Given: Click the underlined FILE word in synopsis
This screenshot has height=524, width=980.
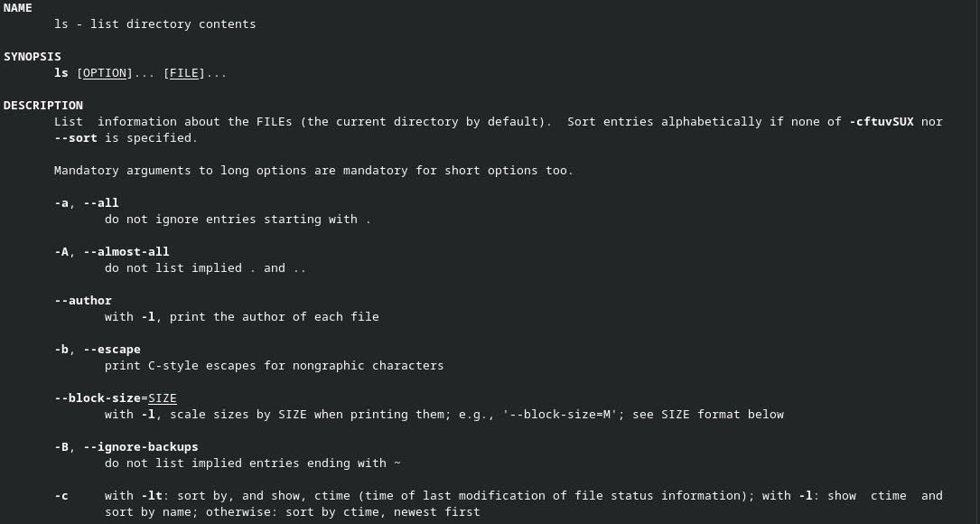Looking at the screenshot, I should pyautogui.click(x=184, y=73).
